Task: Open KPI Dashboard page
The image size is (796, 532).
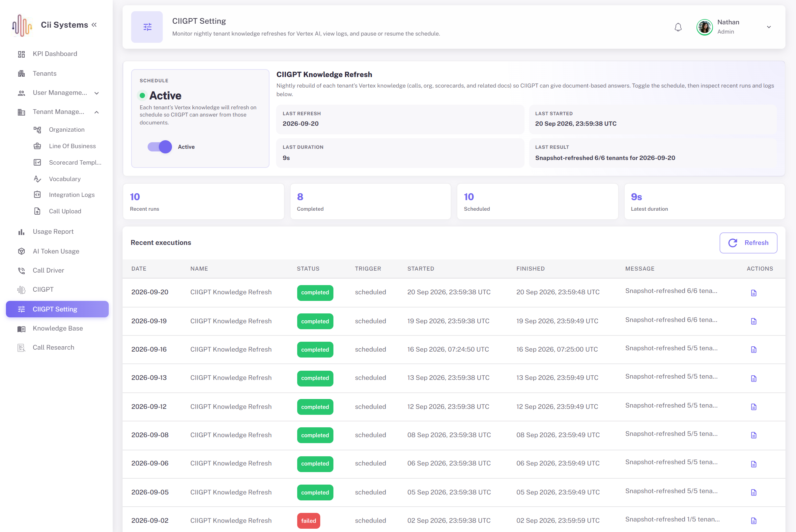Action: tap(55, 54)
